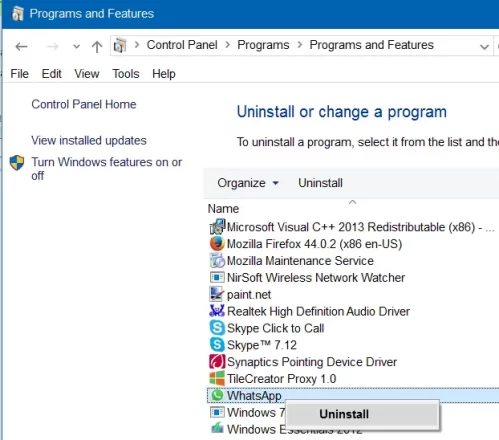Open recent locations chevron beside forward arrow

pos(76,46)
